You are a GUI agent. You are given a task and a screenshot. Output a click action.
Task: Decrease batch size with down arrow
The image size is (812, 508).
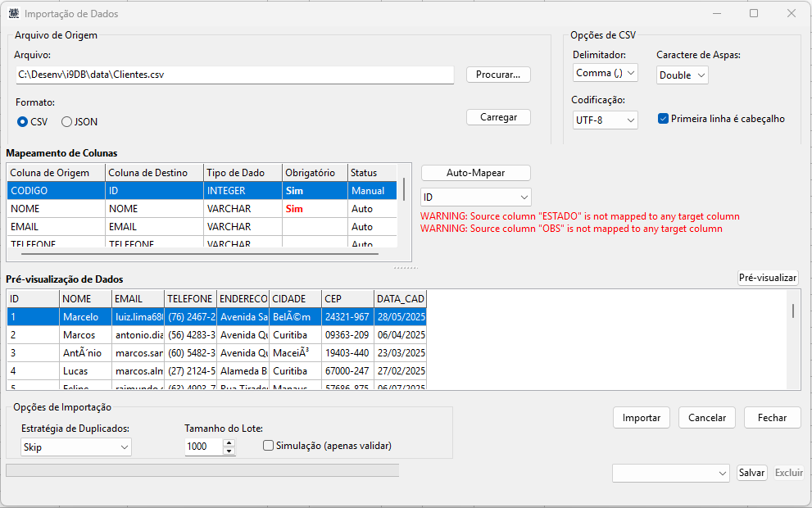[x=229, y=451]
